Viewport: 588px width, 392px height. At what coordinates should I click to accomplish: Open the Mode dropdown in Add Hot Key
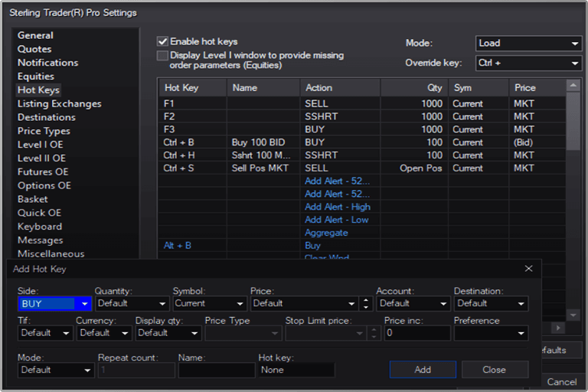point(56,371)
